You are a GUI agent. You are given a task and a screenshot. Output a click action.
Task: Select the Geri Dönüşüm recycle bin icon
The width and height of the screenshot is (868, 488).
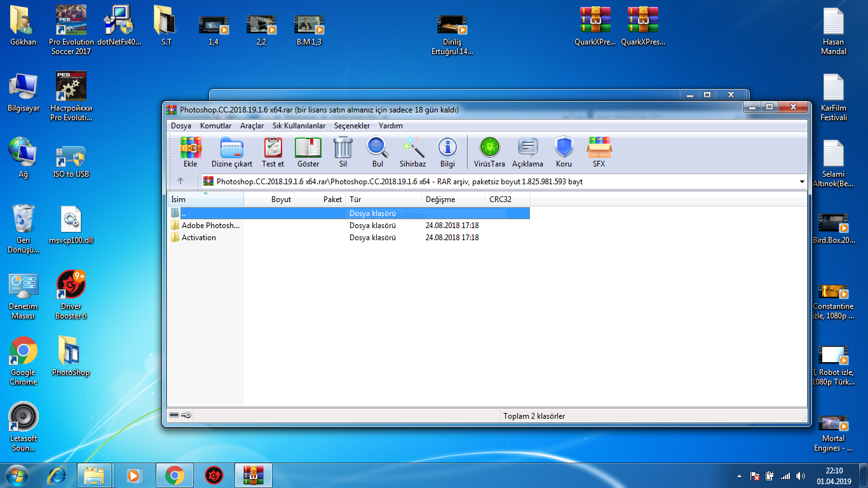[24, 229]
